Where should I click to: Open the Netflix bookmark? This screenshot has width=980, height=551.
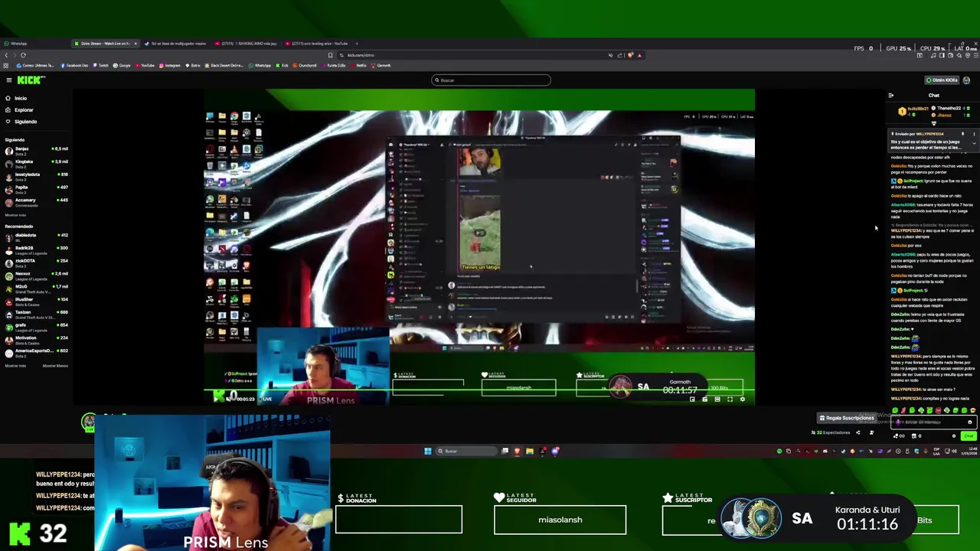[x=359, y=65]
